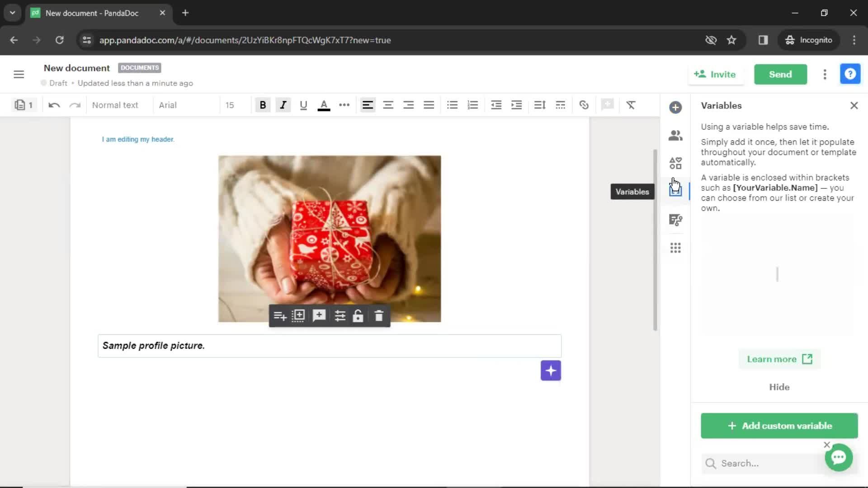Click the text alignment center icon
This screenshot has width=868, height=488.
coord(389,105)
